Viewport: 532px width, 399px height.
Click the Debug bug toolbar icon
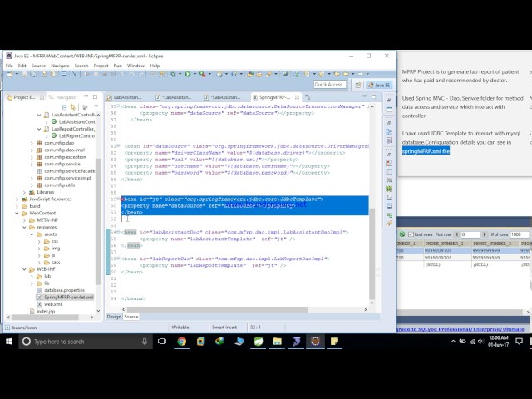pos(173,74)
